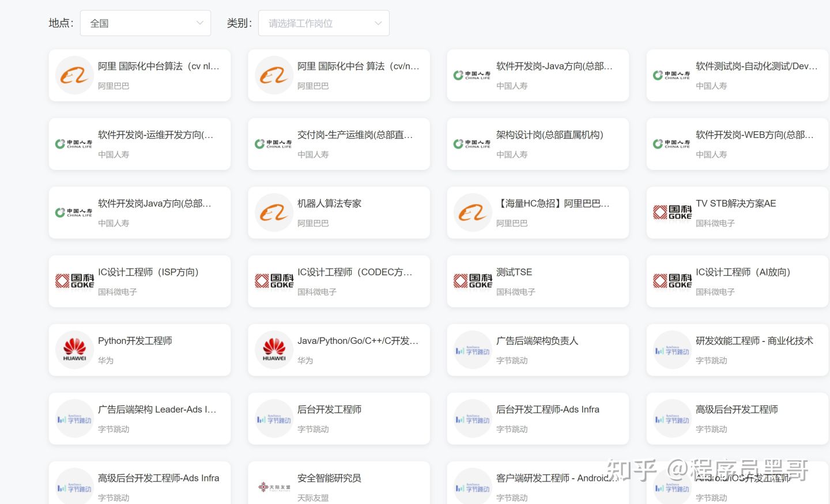Select the GOKE logo beside IC设计工程师（ISP方向）
The height and width of the screenshot is (504, 830).
coord(74,281)
